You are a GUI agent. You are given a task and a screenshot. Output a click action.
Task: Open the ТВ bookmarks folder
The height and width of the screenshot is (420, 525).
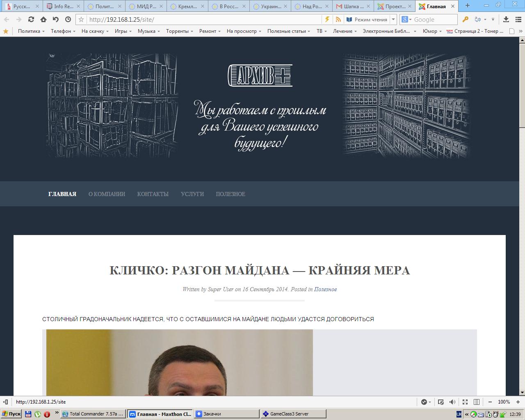[x=322, y=31]
